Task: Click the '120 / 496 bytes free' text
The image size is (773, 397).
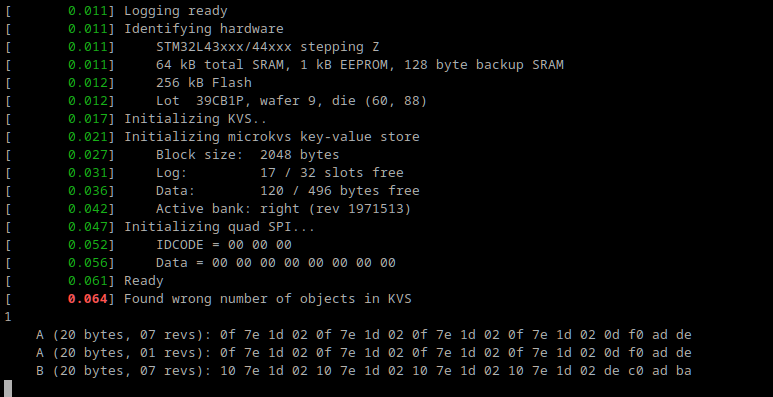Action: pyautogui.click(x=340, y=191)
